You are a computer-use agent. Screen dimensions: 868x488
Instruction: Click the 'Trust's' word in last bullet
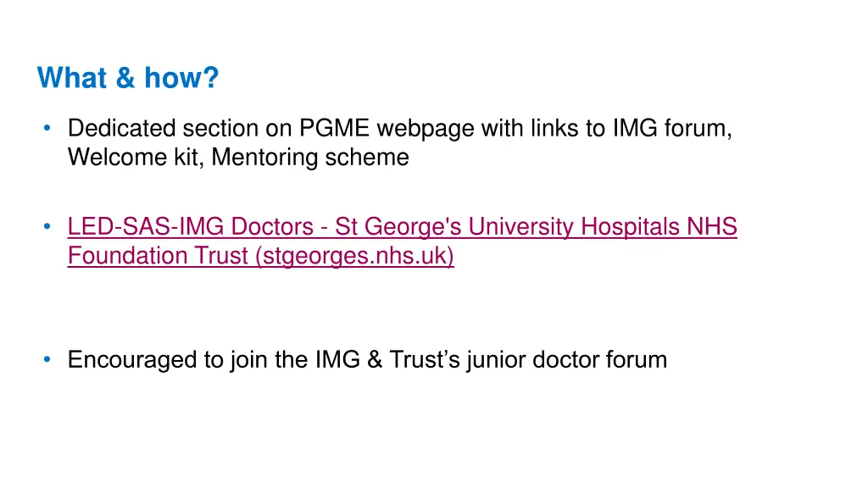(425, 359)
